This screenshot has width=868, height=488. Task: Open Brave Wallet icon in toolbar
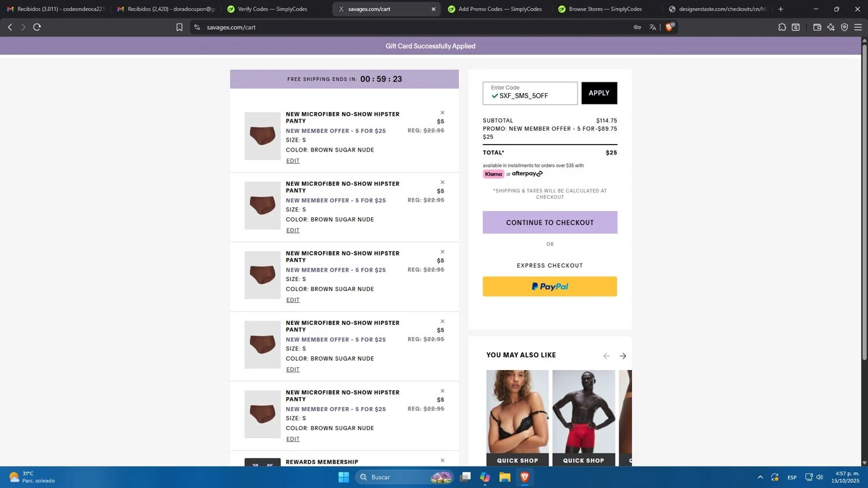coord(817,27)
